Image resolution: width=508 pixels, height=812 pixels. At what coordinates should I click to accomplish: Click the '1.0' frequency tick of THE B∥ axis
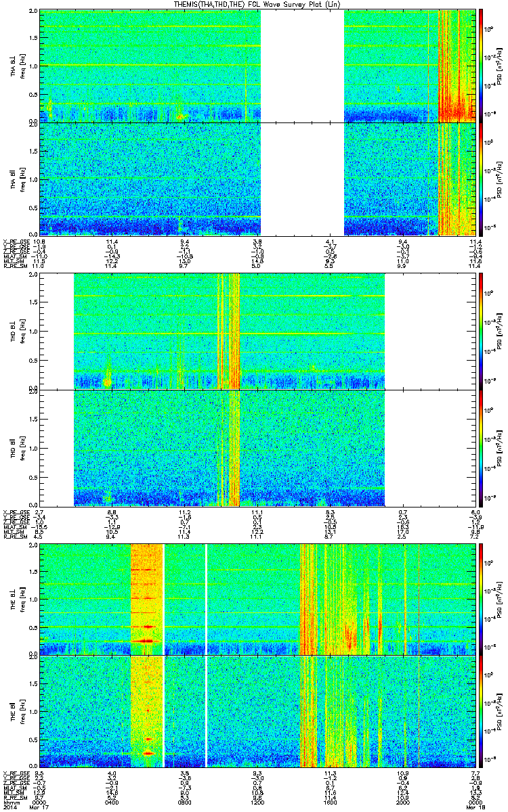(x=34, y=710)
